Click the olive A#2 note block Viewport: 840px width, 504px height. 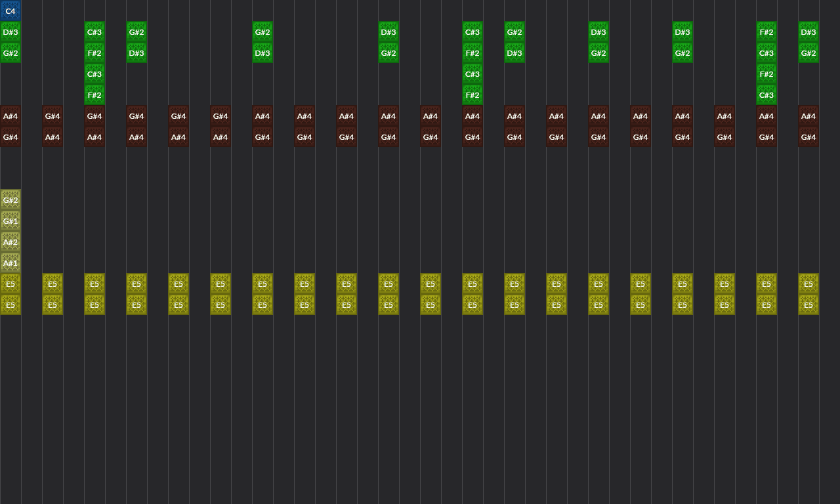(x=10, y=242)
